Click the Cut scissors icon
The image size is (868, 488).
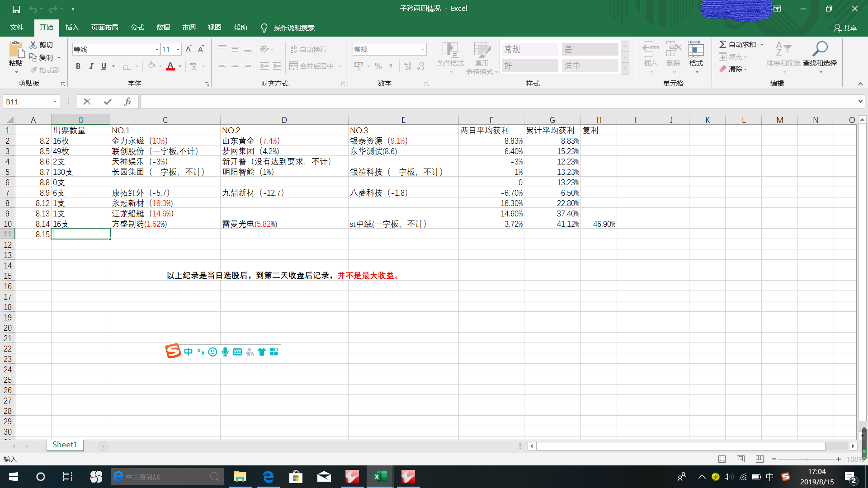(33, 45)
